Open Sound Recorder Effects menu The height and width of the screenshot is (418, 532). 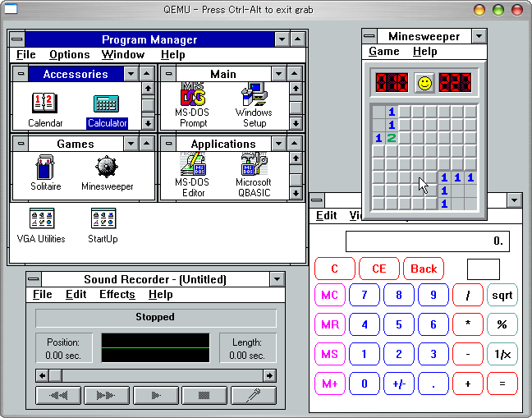117,294
